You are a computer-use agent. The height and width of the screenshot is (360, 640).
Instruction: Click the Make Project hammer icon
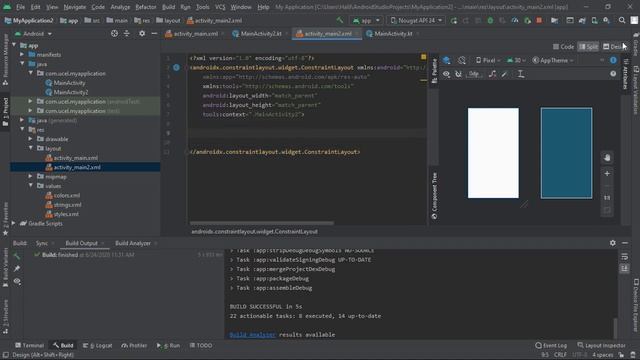coord(340,20)
